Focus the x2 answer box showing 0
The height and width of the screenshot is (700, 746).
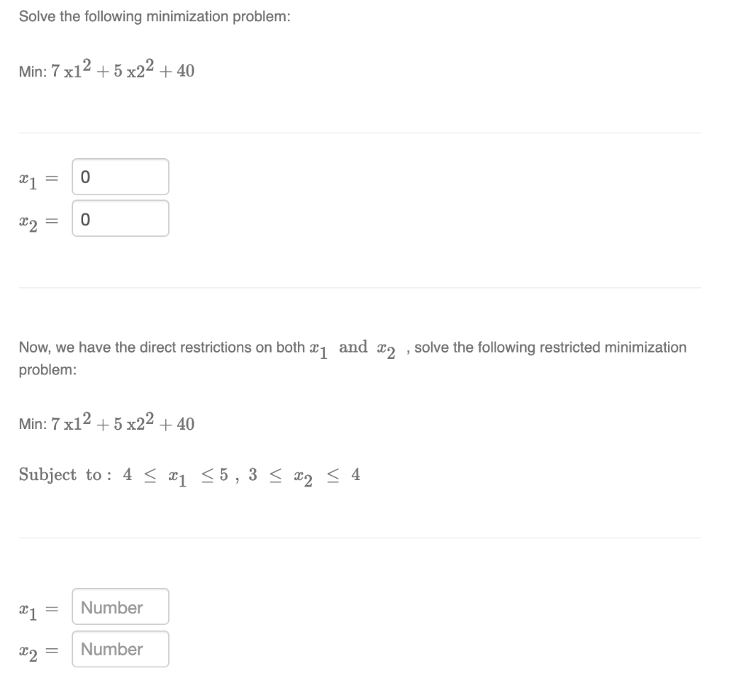[x=119, y=218]
